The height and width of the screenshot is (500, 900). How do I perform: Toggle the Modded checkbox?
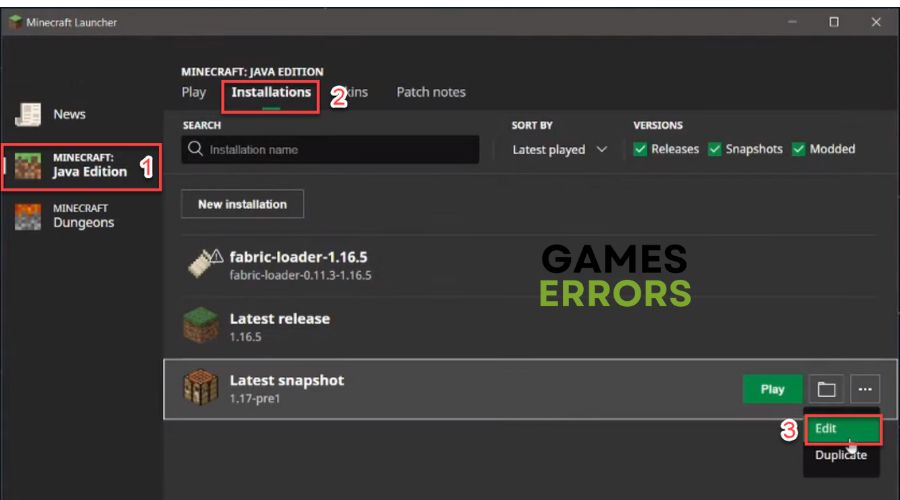798,149
